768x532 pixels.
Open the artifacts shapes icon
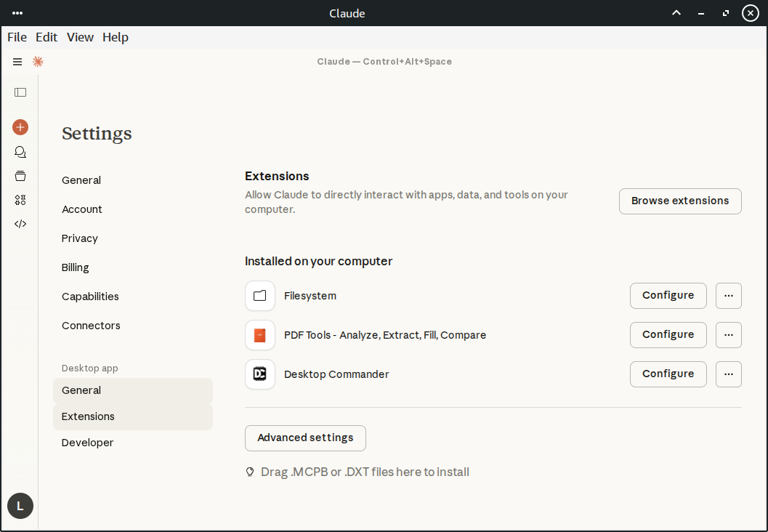20,200
